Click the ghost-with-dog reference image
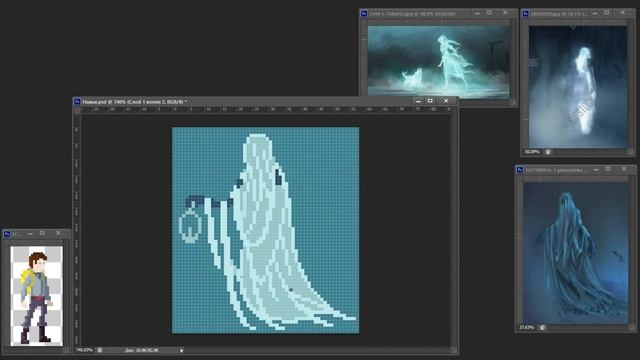The image size is (640, 360). coord(438,62)
